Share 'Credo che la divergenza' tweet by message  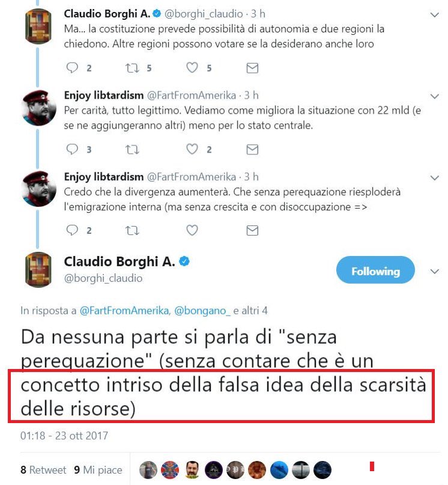point(252,230)
